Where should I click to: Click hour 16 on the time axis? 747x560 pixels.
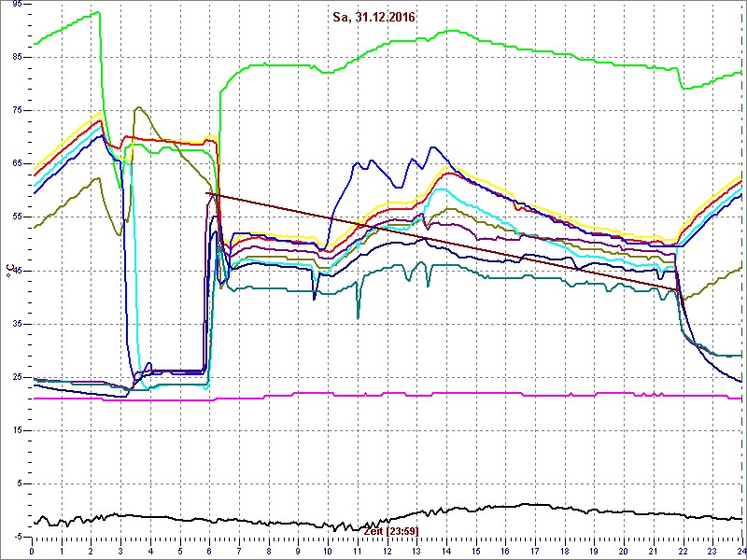coord(505,551)
